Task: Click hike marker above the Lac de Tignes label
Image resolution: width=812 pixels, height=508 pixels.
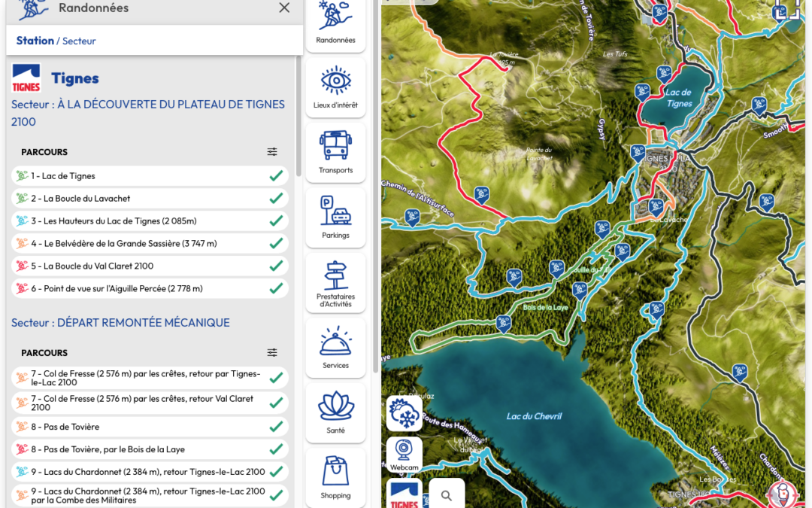Action: [664, 74]
